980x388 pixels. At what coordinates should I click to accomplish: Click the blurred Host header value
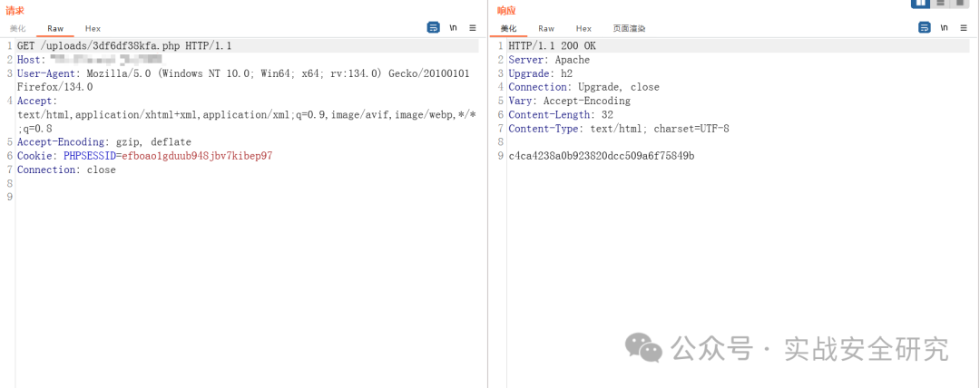pos(106,60)
